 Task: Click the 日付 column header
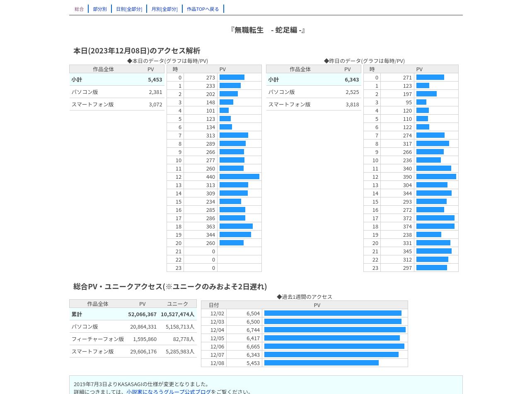coord(214,305)
